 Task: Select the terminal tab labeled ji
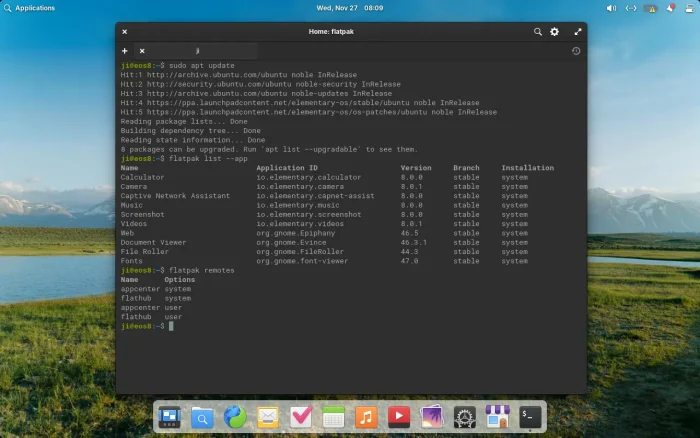(x=197, y=51)
